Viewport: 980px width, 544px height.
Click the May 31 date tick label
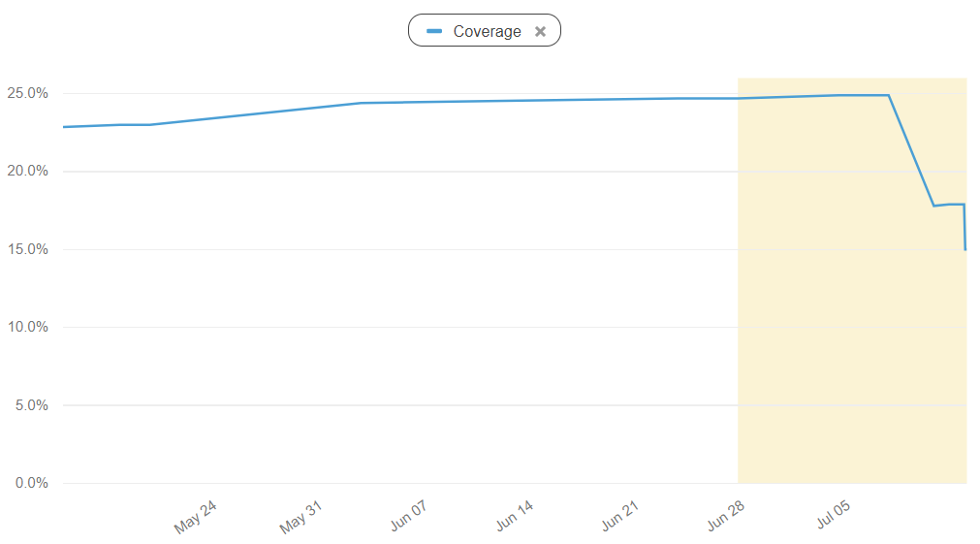pos(301,518)
